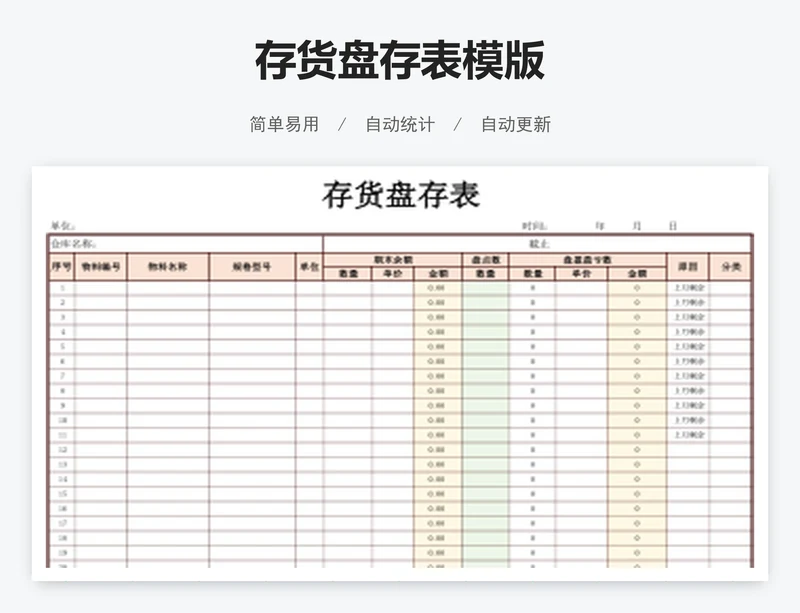Image resolution: width=800 pixels, height=613 pixels.
Task: Select the 规格型号 column header
Action: point(252,266)
